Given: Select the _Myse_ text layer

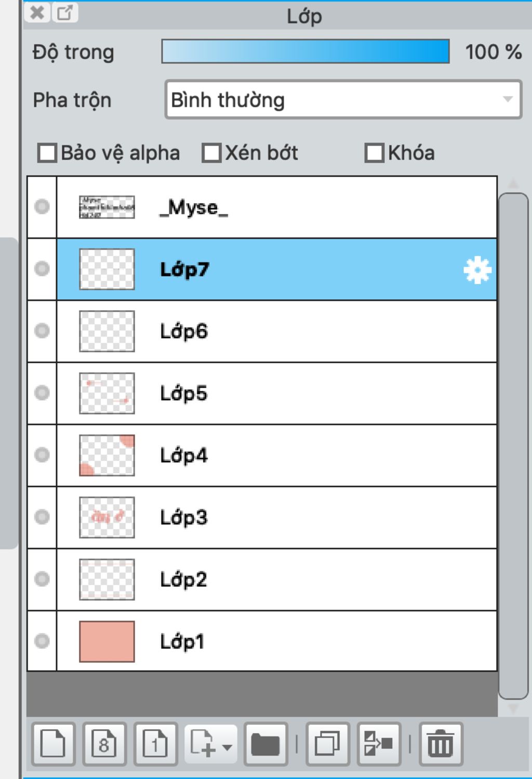Looking at the screenshot, I should click(x=276, y=207).
